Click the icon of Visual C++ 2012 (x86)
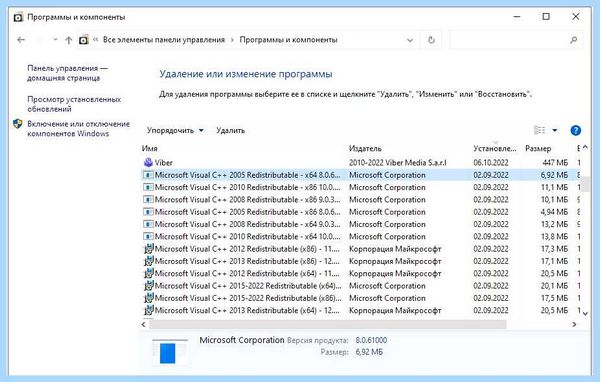This screenshot has height=382, width=600. (148, 249)
